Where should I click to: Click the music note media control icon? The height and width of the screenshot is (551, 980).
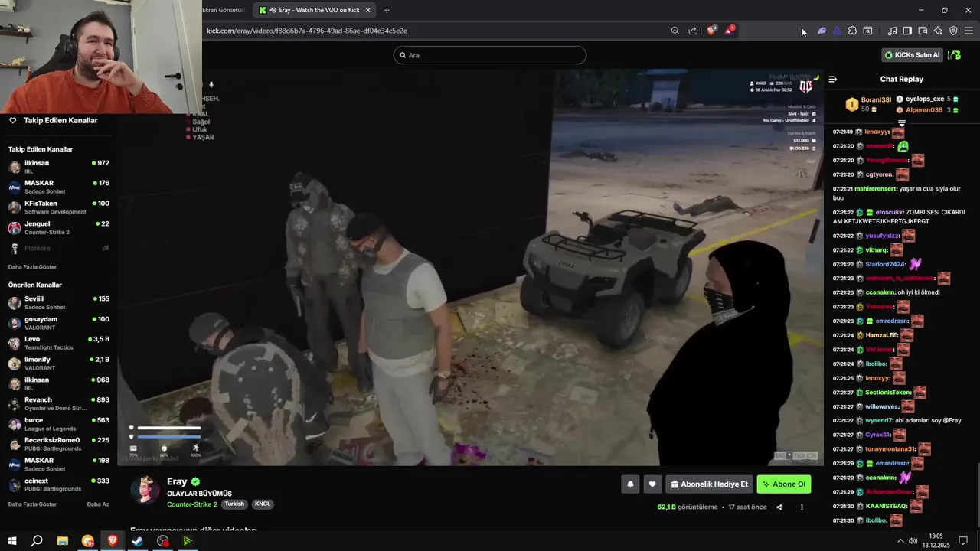coord(892,31)
